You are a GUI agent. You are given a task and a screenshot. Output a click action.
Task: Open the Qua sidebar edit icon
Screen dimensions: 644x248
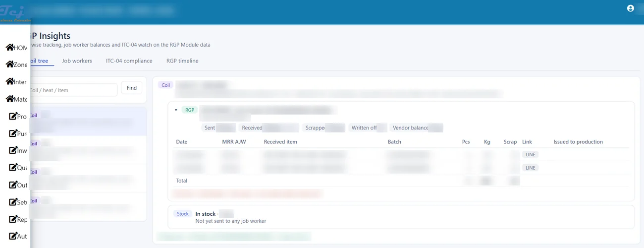13,168
